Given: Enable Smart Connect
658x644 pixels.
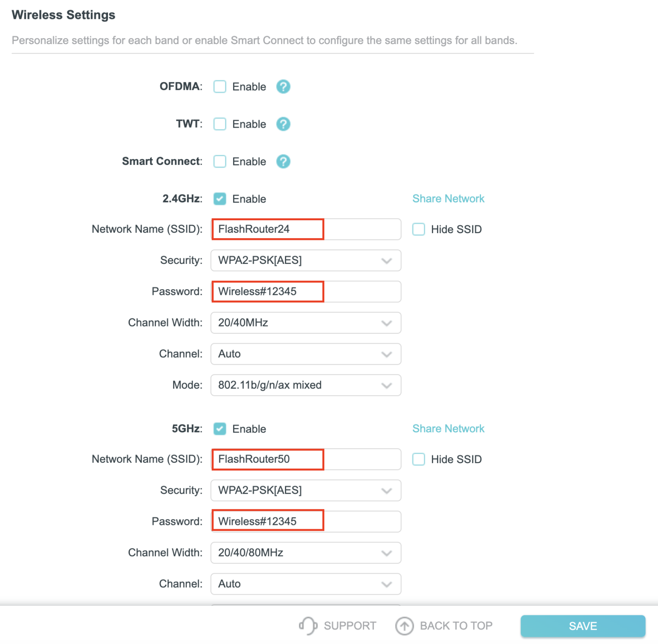Looking at the screenshot, I should pos(219,162).
